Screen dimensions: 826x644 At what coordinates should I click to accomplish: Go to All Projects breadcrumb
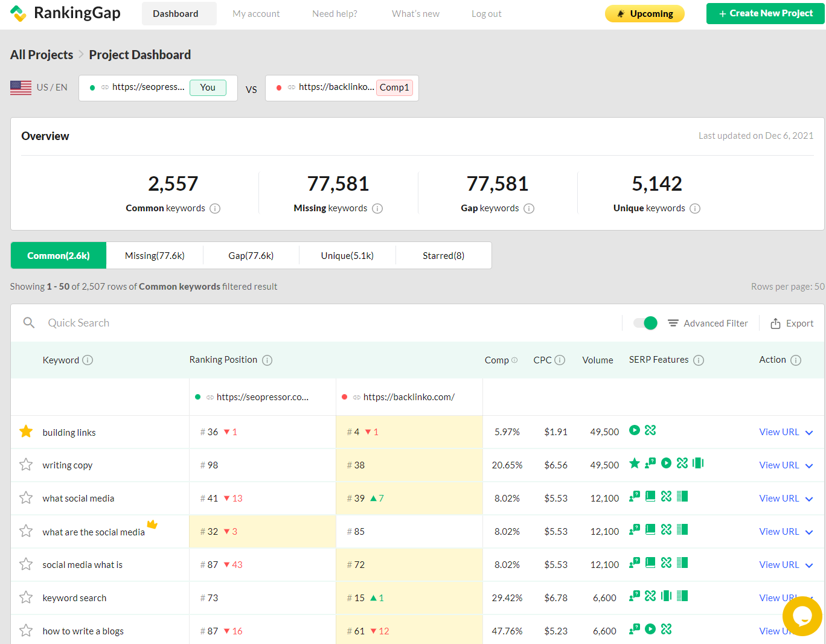tap(42, 55)
